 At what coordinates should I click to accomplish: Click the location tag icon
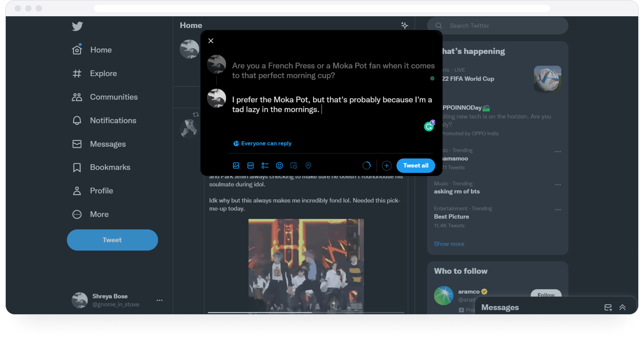coord(308,166)
